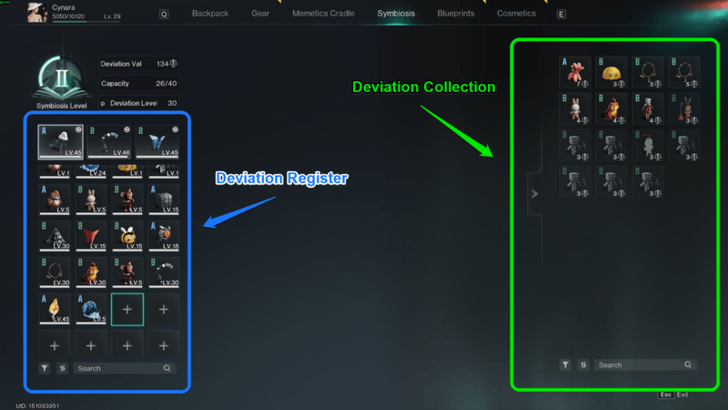Image resolution: width=728 pixels, height=410 pixels.
Task: Click the teal-highlighted empty plus slot
Action: tap(127, 309)
